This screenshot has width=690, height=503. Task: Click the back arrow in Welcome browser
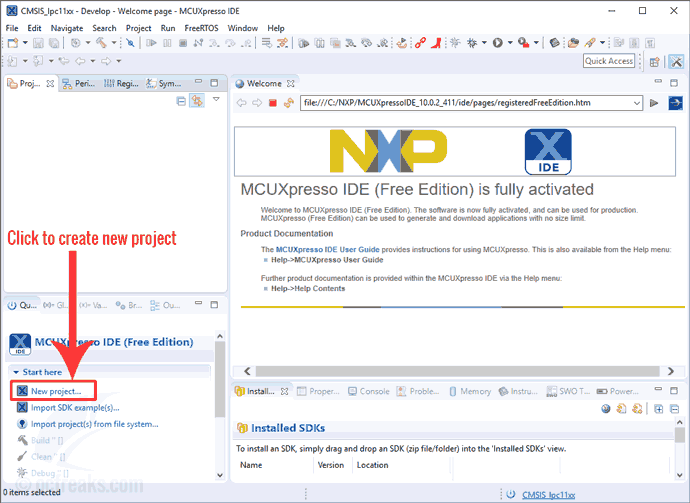[x=242, y=103]
